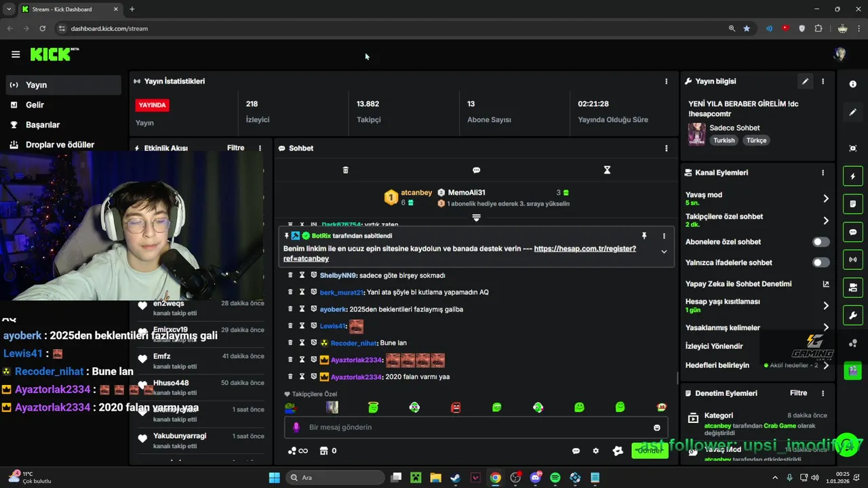The height and width of the screenshot is (488, 868).
Task: Open Yayın İstatistikleri panel options menu
Action: coord(666,81)
